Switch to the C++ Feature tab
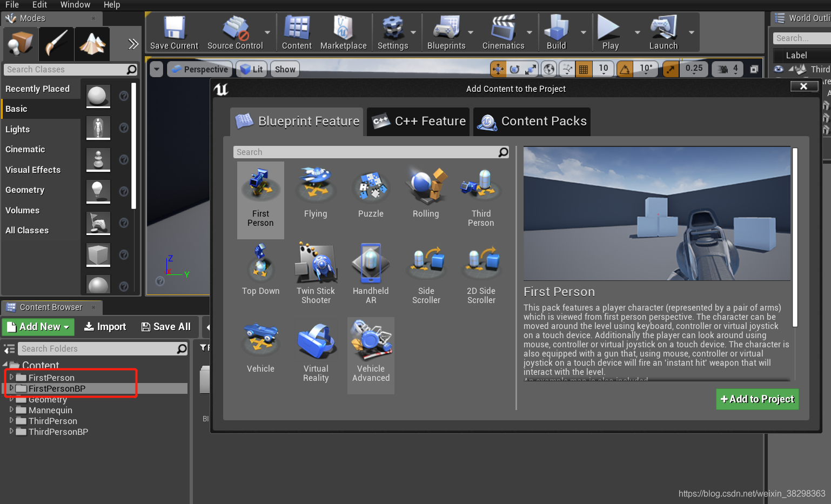 [x=419, y=122]
